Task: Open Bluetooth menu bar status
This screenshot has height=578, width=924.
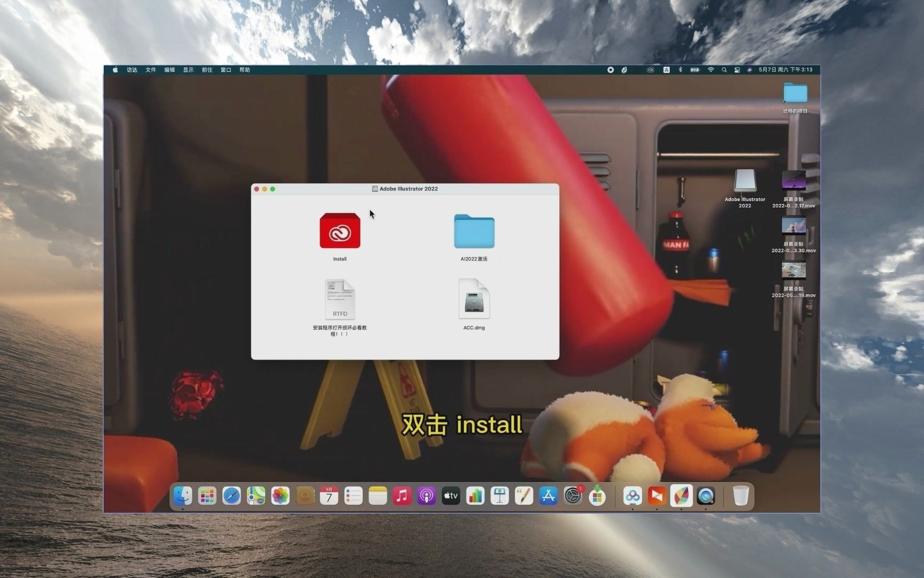Action: click(x=680, y=70)
